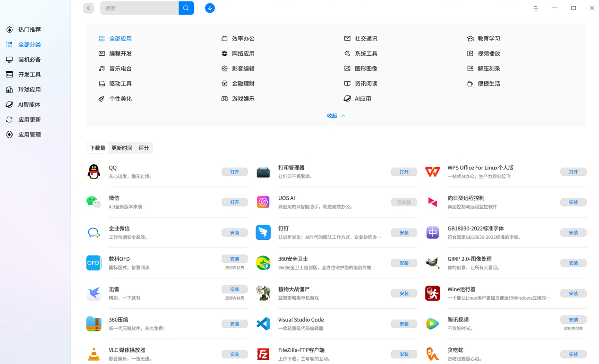This screenshot has width=599, height=364.
Task: Filter by 全部应用 category
Action: (x=115, y=39)
